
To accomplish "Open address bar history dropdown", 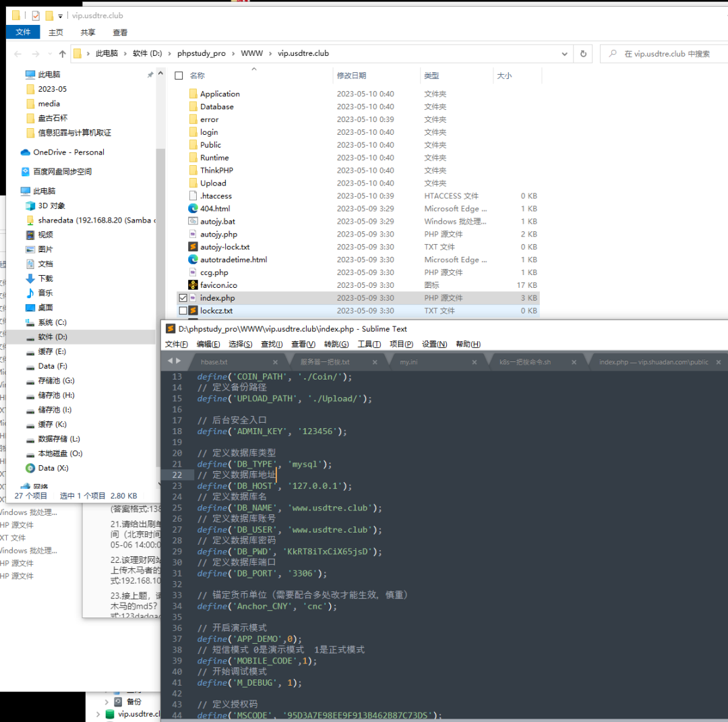I will click(565, 54).
